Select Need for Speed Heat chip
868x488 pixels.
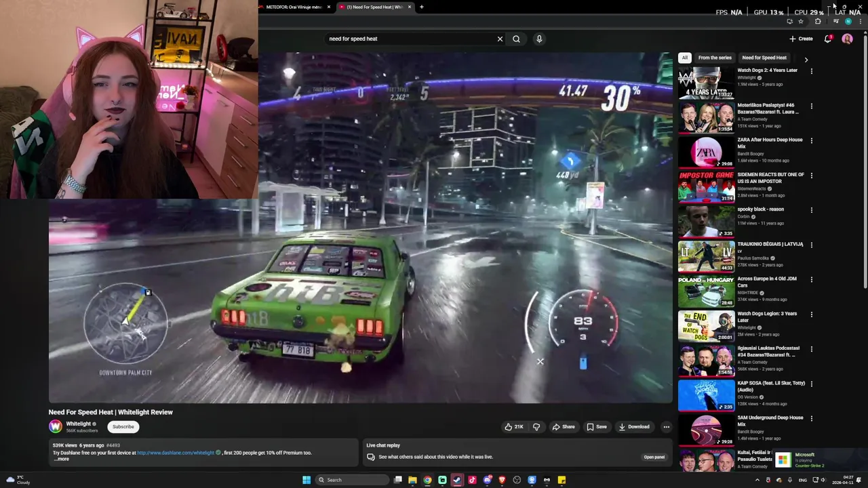[764, 58]
